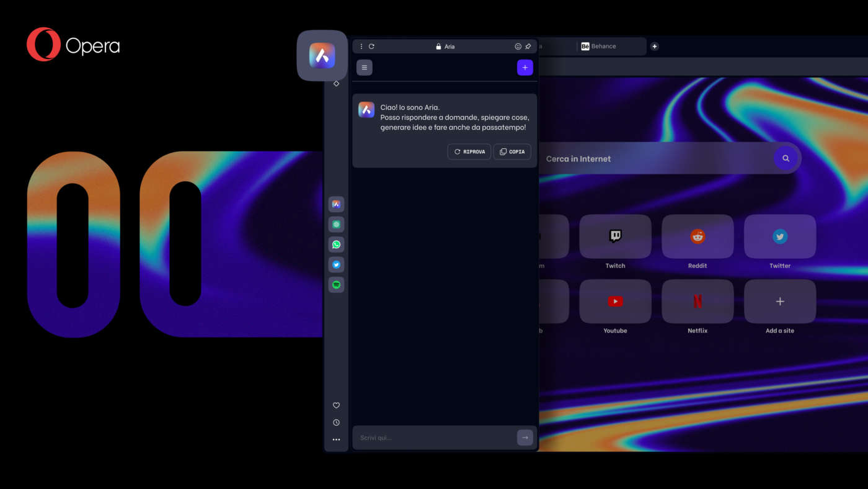The width and height of the screenshot is (868, 489).
Task: Open Twitter messenger in the sidebar
Action: tap(336, 264)
